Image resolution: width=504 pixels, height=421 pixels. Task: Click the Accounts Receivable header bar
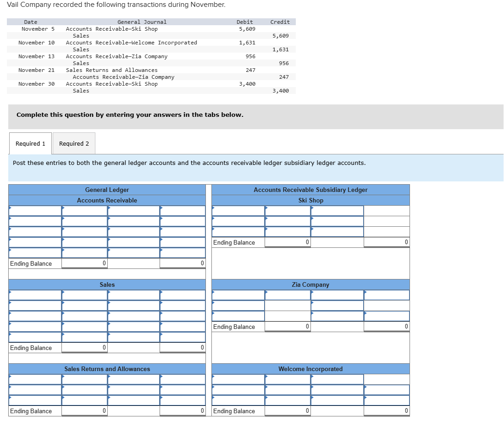click(x=107, y=200)
